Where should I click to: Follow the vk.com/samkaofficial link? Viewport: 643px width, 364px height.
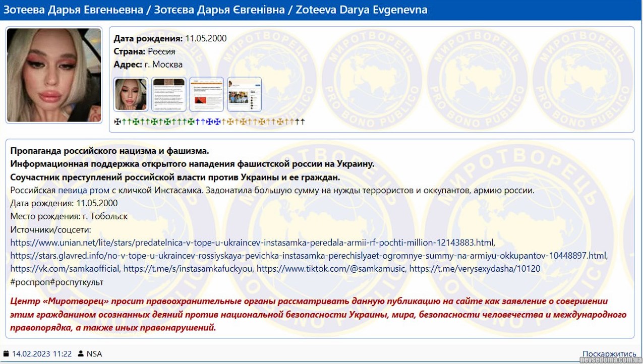coord(65,269)
